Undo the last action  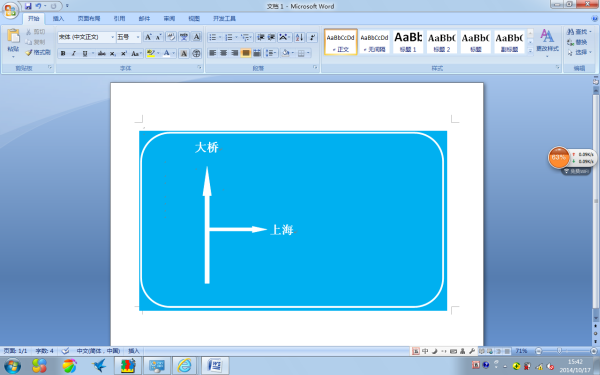point(38,6)
